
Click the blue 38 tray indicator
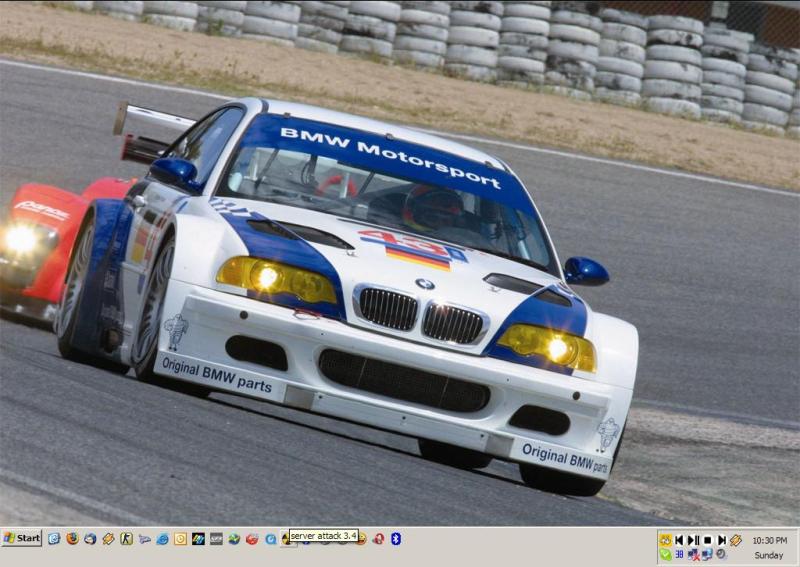point(679,554)
